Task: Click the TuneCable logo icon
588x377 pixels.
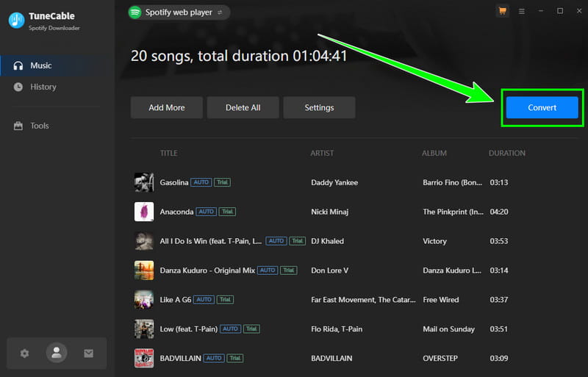Action: (16, 21)
